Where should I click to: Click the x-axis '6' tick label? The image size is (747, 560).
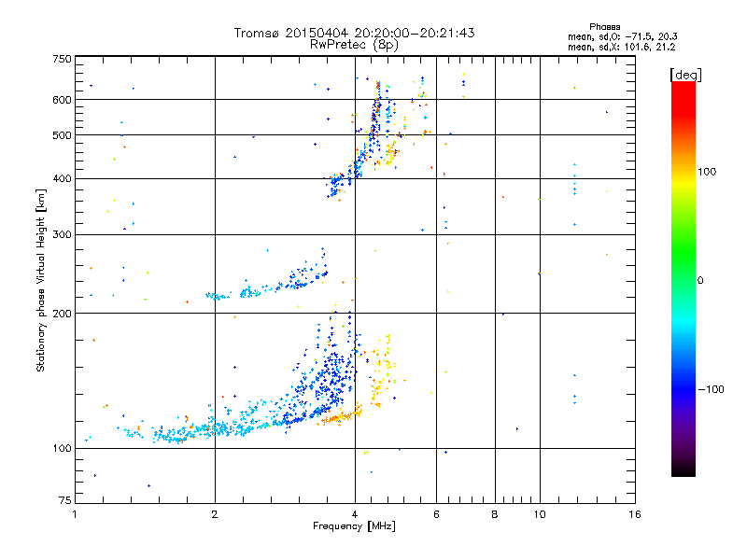click(436, 514)
